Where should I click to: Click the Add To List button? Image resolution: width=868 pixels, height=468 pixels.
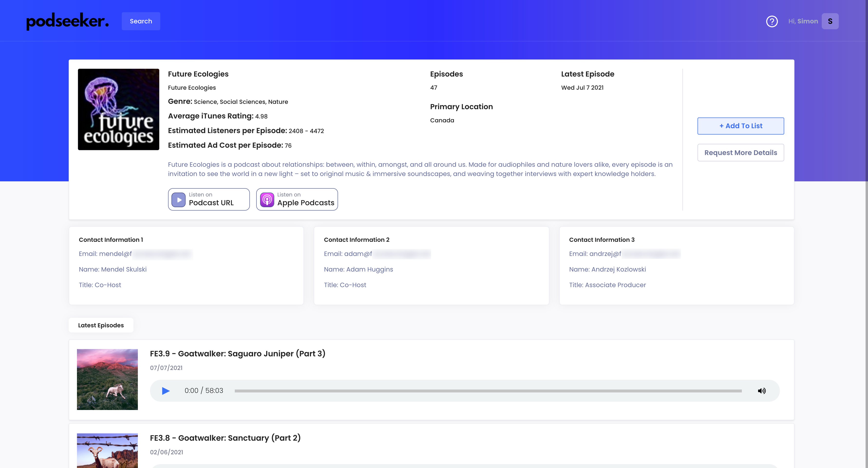coord(740,126)
